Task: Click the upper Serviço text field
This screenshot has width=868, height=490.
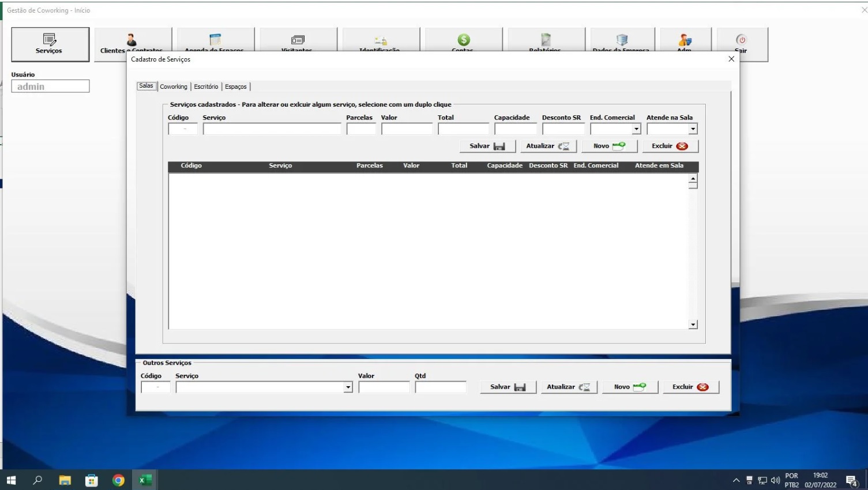Action: [x=272, y=129]
